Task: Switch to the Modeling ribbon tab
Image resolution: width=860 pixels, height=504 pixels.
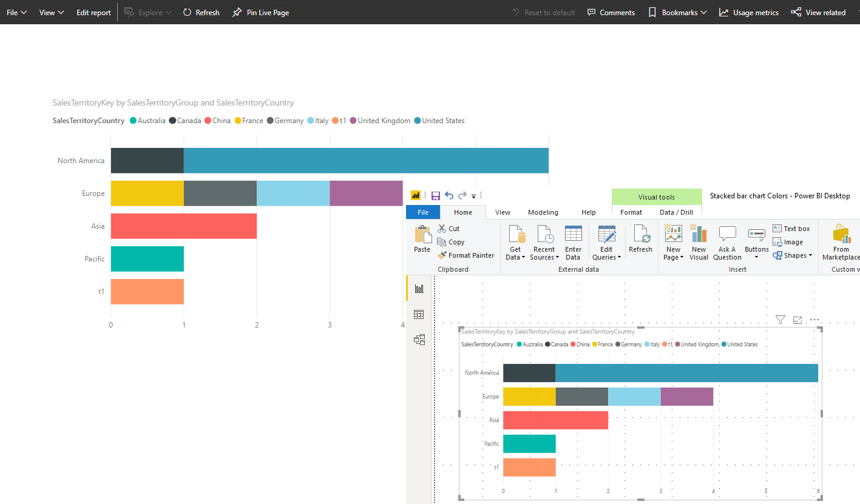Action: pos(543,212)
